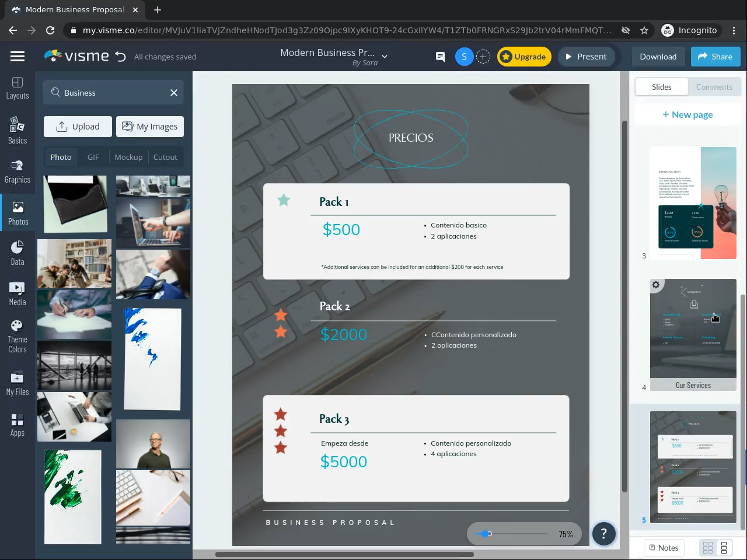Image resolution: width=747 pixels, height=560 pixels.
Task: Select the PRECIOS title text
Action: point(411,138)
